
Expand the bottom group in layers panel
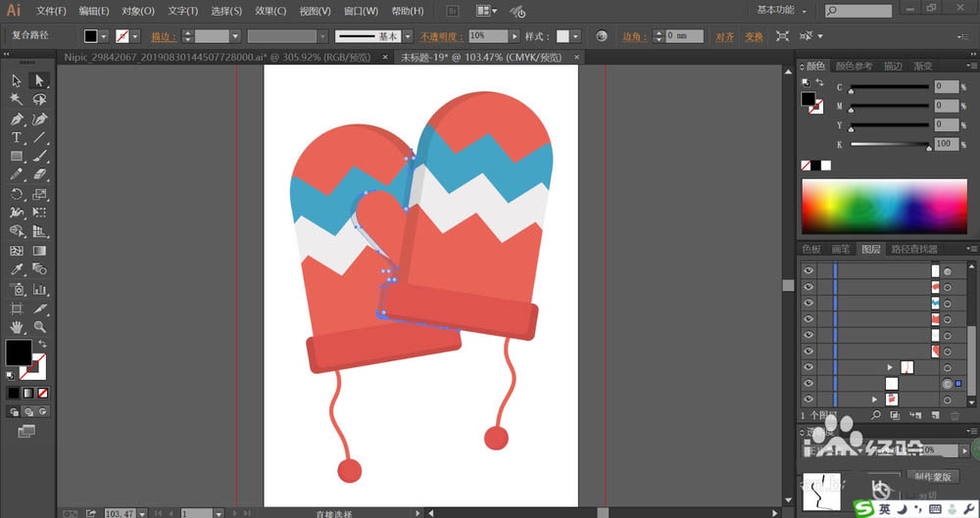pos(874,400)
